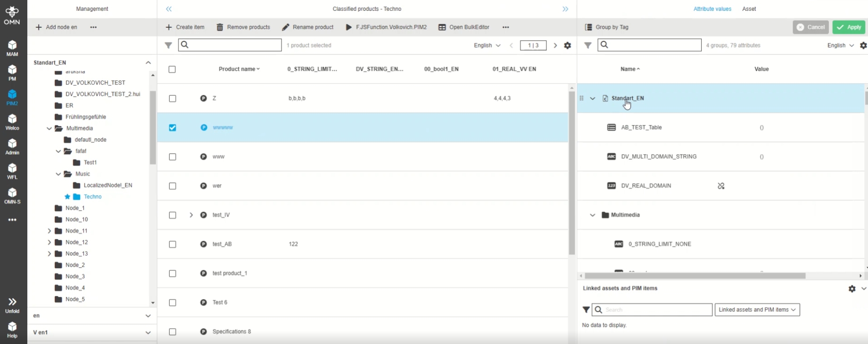The width and height of the screenshot is (868, 344).
Task: Click Add node en
Action: click(x=56, y=27)
